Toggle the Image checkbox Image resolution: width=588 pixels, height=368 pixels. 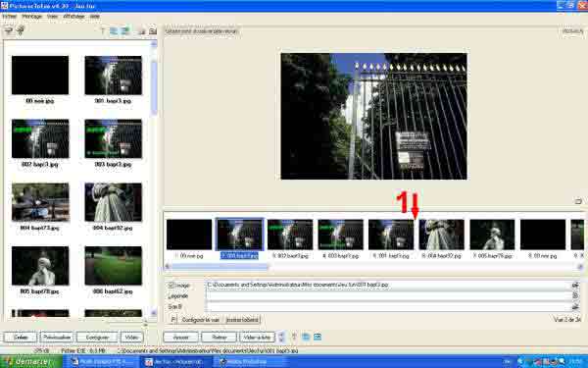point(171,286)
